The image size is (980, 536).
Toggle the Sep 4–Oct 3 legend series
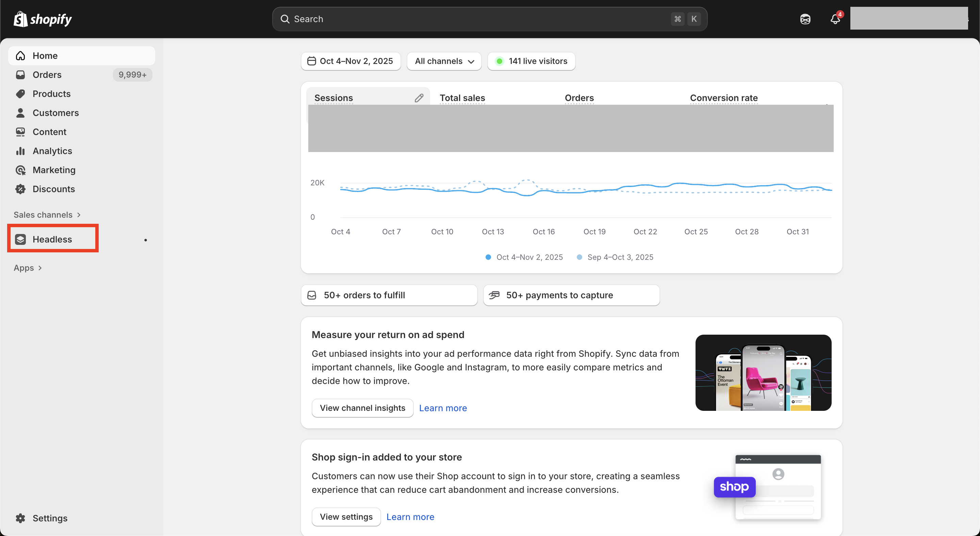[x=615, y=257]
